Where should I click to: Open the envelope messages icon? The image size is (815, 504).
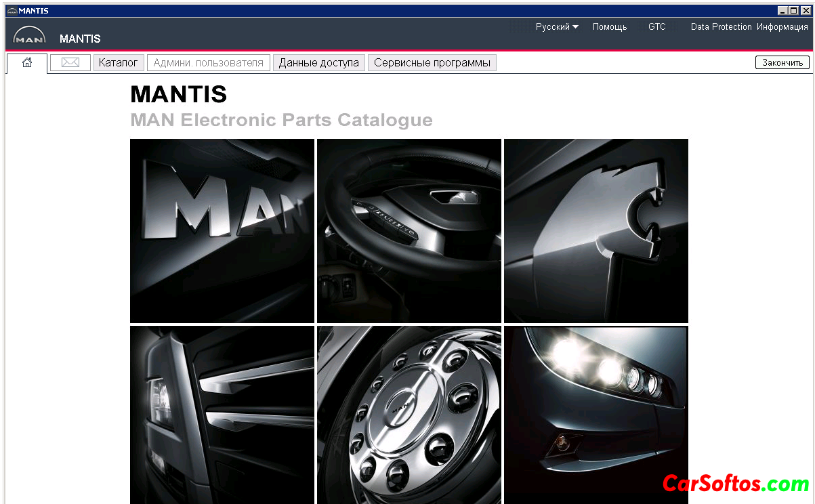(x=70, y=63)
